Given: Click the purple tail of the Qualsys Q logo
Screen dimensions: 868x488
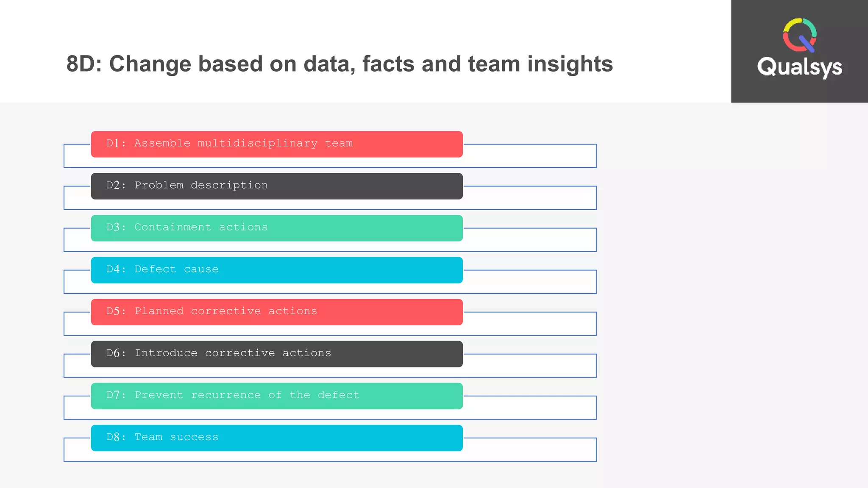Looking at the screenshot, I should [x=807, y=44].
